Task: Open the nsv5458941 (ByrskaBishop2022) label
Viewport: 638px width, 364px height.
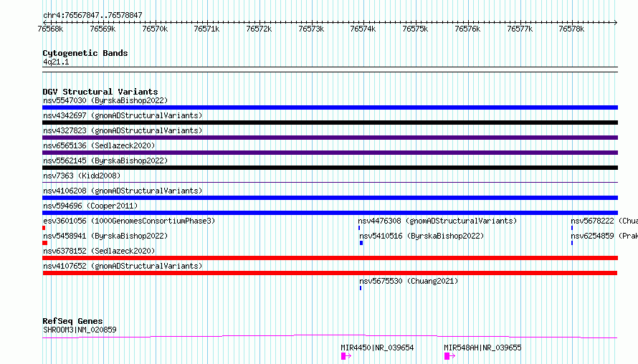Action: tap(105, 236)
